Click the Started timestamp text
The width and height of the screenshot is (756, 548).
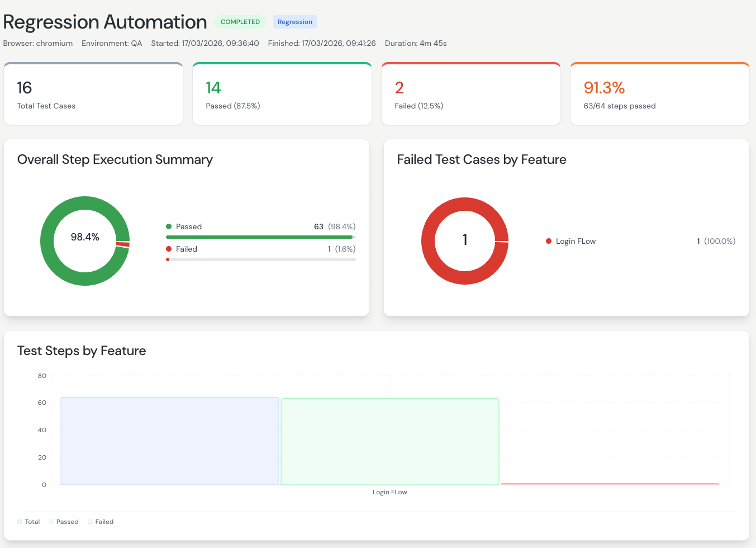pyautogui.click(x=205, y=43)
